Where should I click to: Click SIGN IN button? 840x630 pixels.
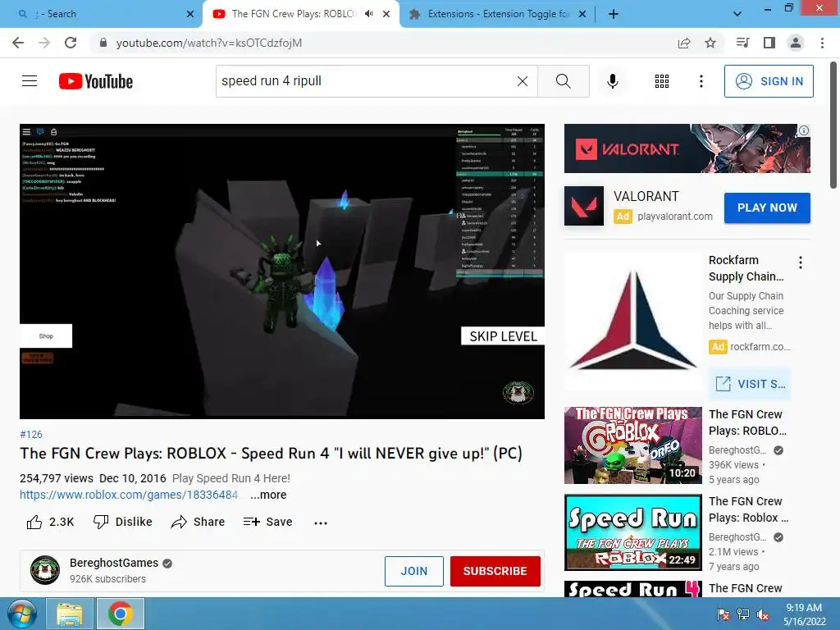click(x=769, y=81)
